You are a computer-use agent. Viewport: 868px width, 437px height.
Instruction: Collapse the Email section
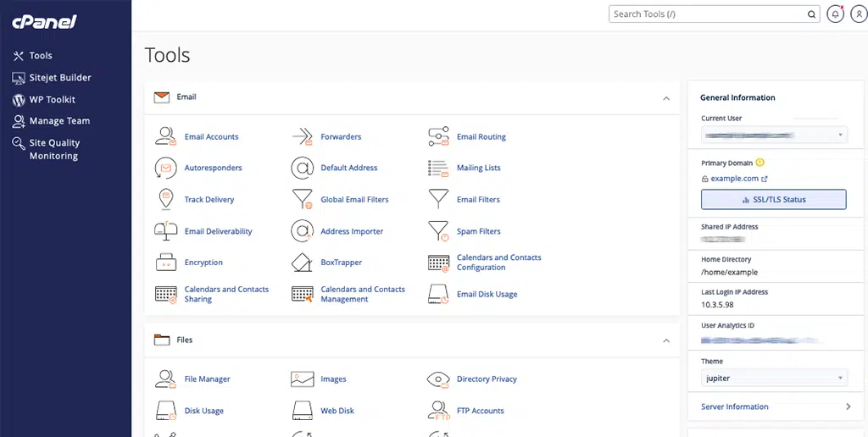coord(666,98)
